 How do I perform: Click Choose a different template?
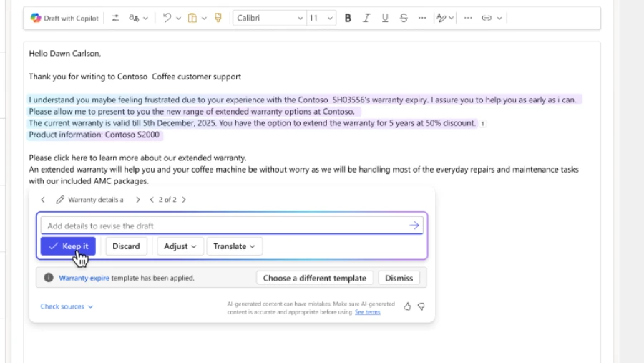click(x=314, y=278)
